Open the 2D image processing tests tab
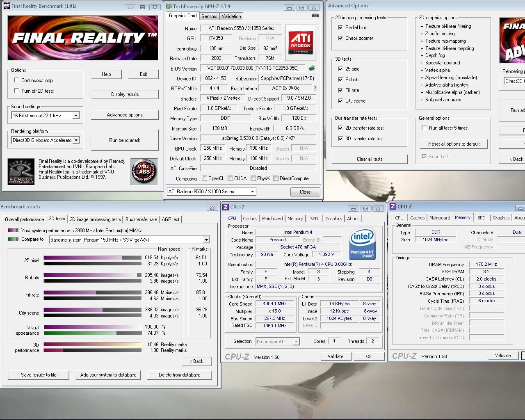Image resolution: width=525 pixels, height=420 pixels. 95,219
